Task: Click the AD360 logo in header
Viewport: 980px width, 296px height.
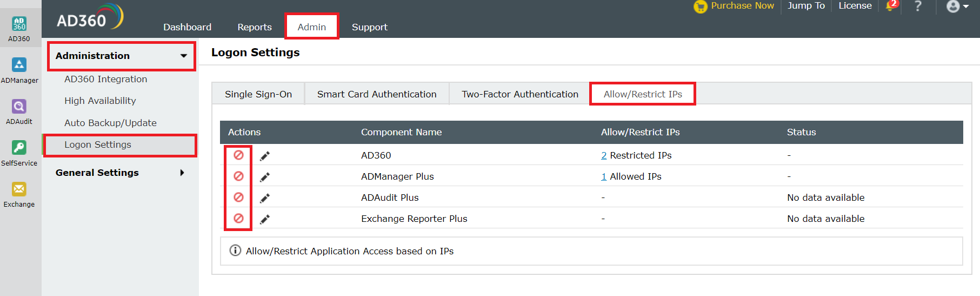Action: [x=90, y=18]
